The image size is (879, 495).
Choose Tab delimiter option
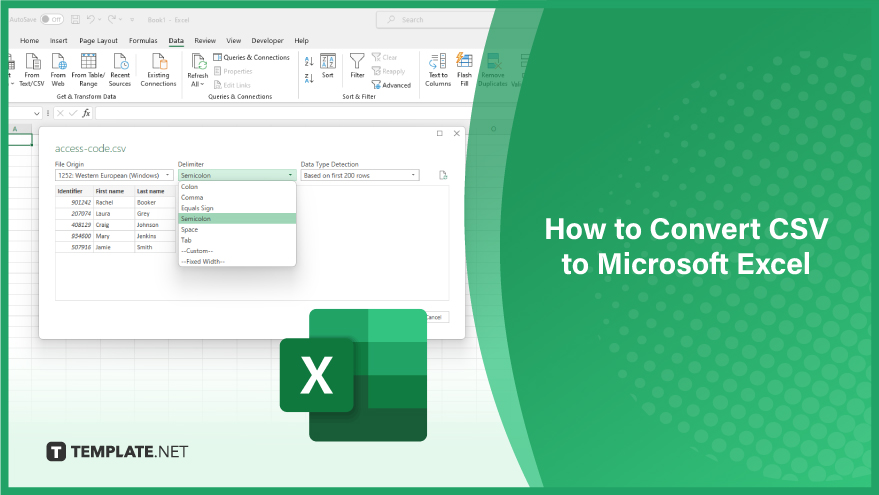point(237,240)
